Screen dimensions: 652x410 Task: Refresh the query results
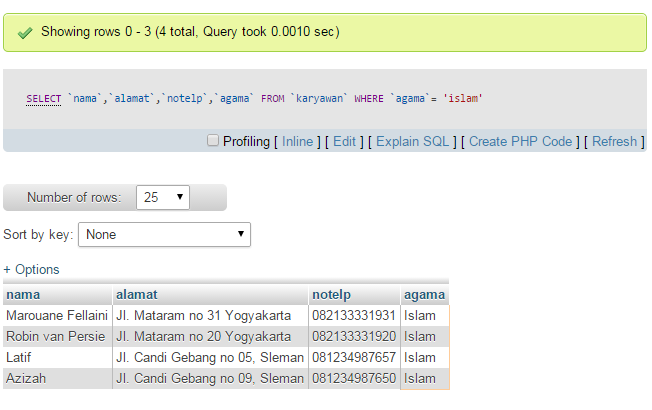614,141
